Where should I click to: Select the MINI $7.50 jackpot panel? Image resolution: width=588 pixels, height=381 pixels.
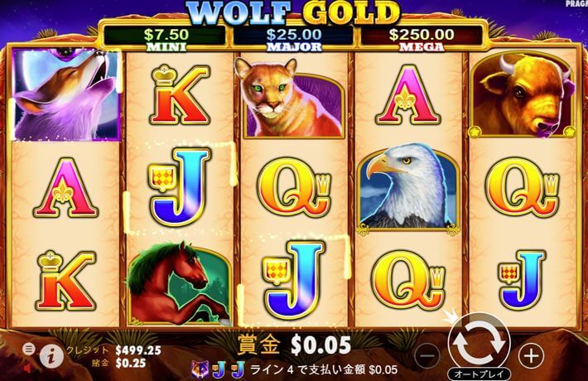[166, 37]
